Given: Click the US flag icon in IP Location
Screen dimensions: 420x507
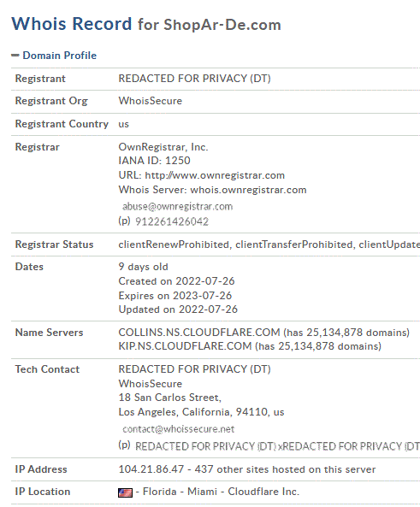Looking at the screenshot, I should (x=125, y=492).
